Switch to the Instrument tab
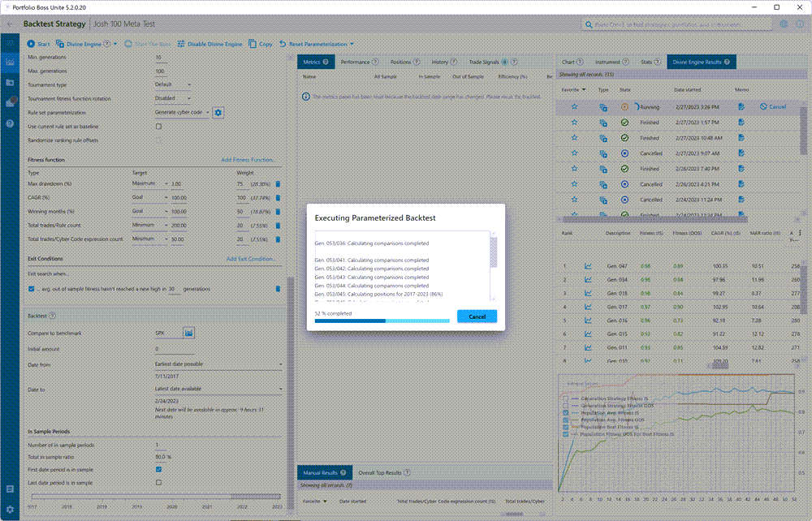Image resolution: width=812 pixels, height=521 pixels. 611,62
